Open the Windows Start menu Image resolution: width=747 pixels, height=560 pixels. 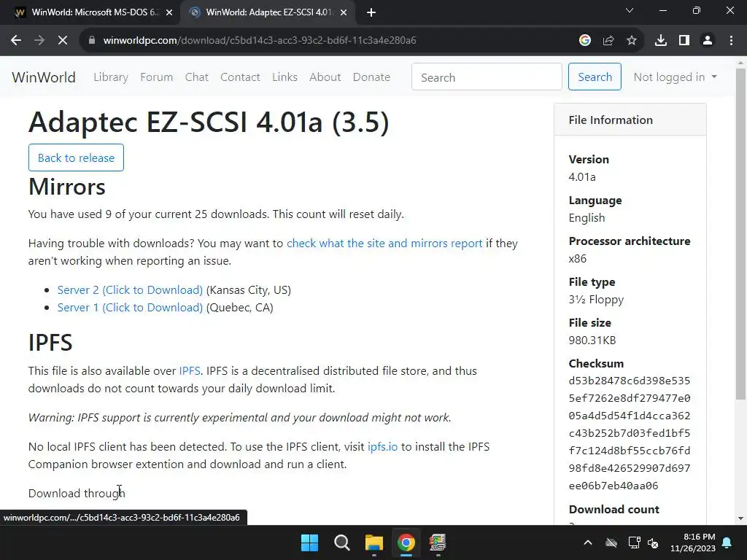tap(309, 542)
